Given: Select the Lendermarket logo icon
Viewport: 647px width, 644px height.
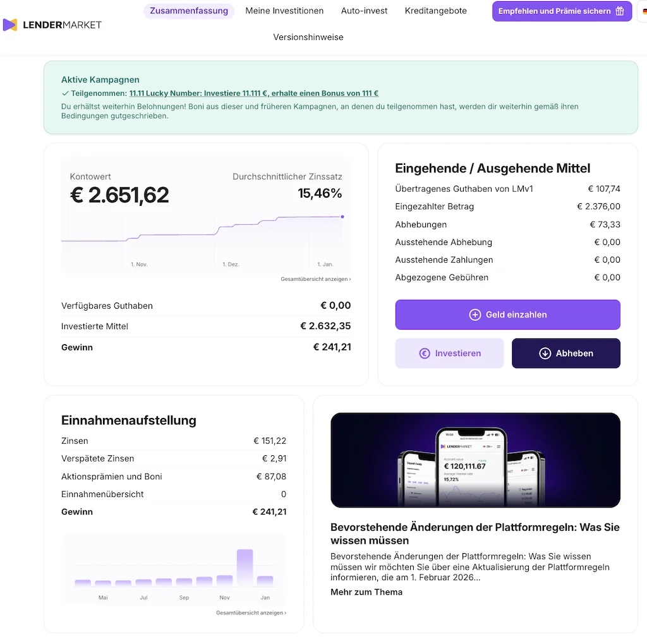Looking at the screenshot, I should 9,25.
